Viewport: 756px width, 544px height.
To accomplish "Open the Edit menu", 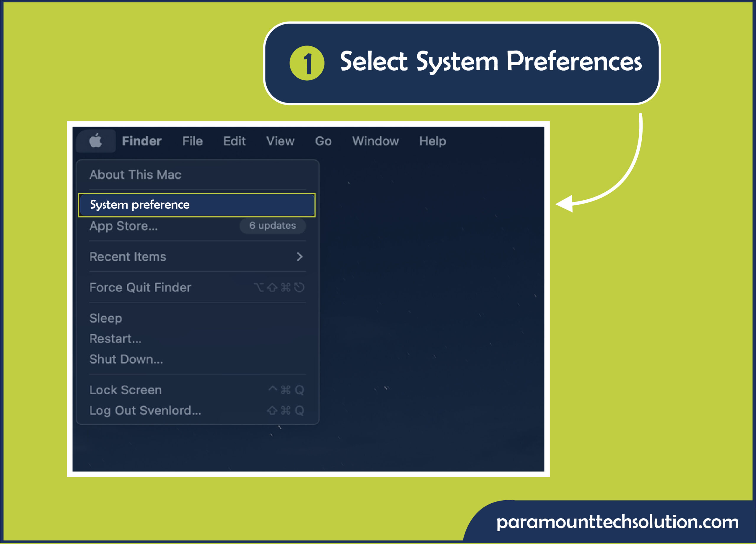I will pos(233,141).
